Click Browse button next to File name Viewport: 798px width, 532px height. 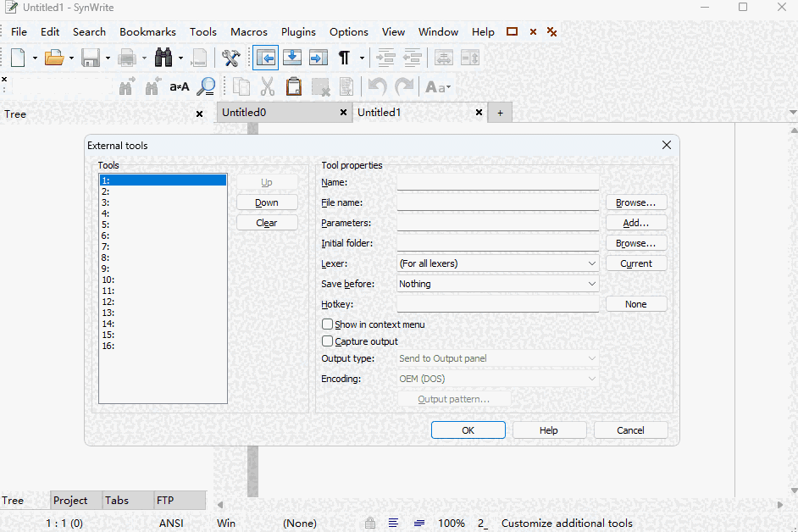coord(635,202)
